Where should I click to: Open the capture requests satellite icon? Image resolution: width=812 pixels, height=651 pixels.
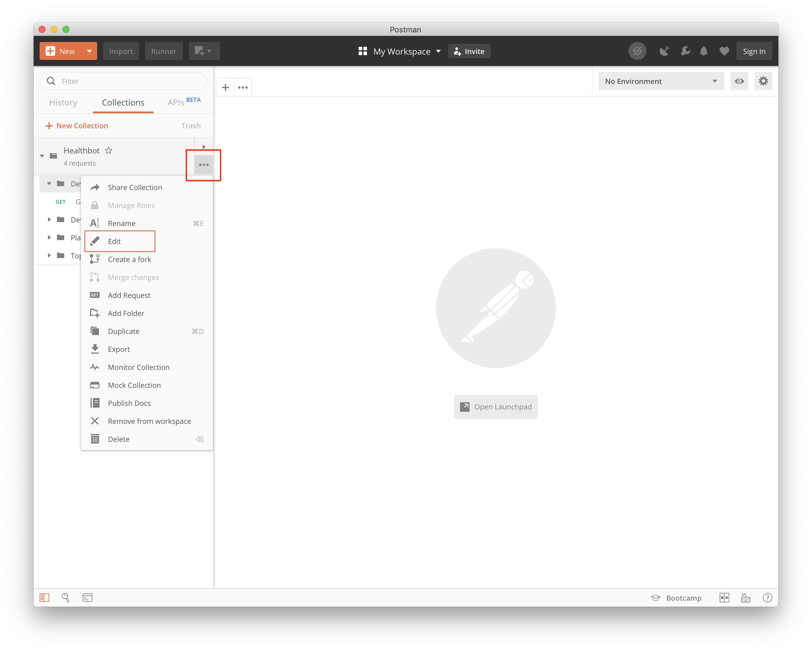tap(664, 51)
